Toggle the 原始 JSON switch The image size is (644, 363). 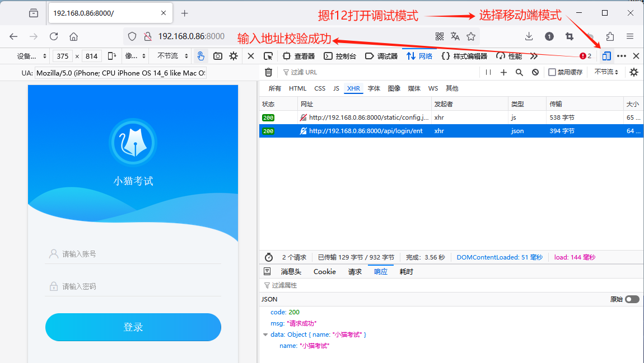(631, 299)
